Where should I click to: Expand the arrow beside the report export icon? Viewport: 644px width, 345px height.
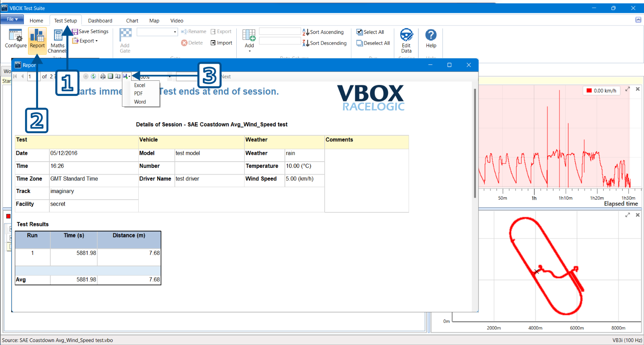[x=129, y=77]
